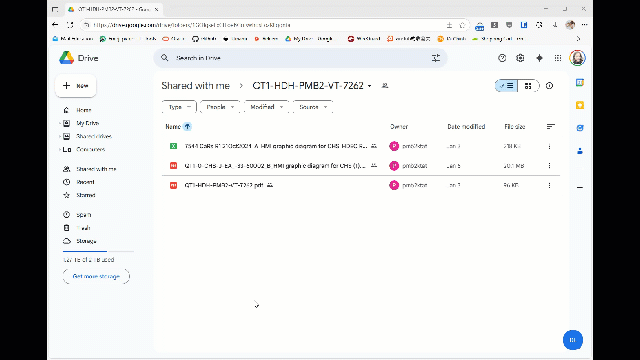The image size is (640, 360).
Task: Open Google Calendar in the side panel
Action: 580,82
